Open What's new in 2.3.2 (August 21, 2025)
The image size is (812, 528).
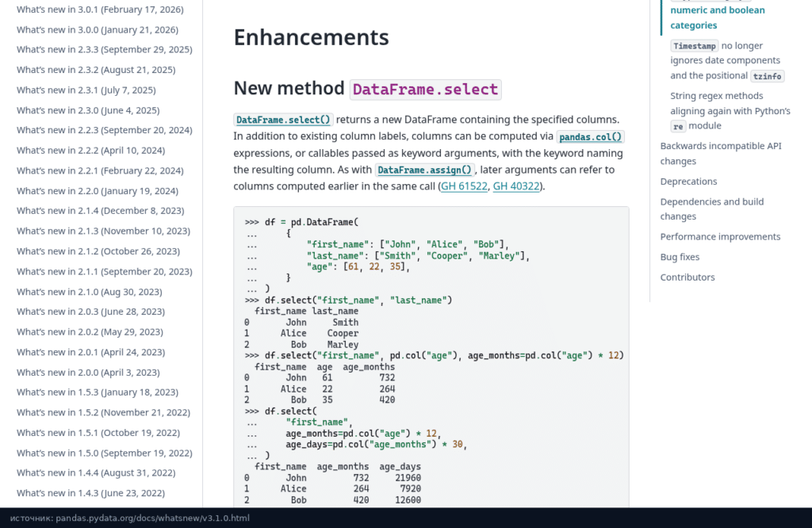pyautogui.click(x=96, y=69)
